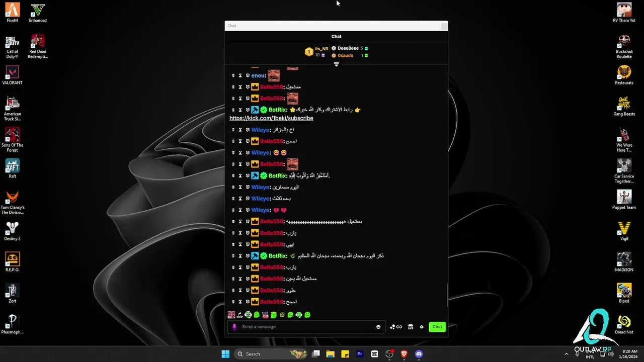Screen dimensions: 644x362
Task: Open American Truck Simulator shortcut
Action: coord(13,109)
